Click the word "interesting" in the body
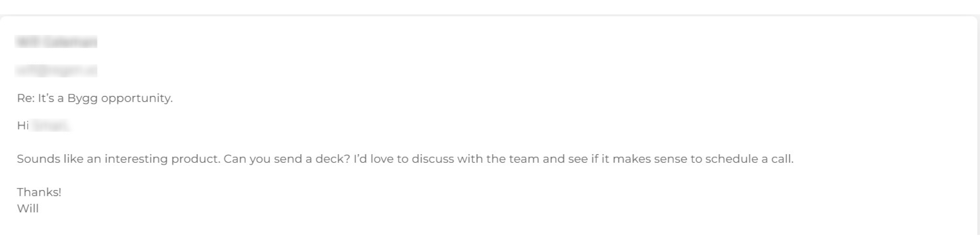The width and height of the screenshot is (980, 249). pos(136,159)
